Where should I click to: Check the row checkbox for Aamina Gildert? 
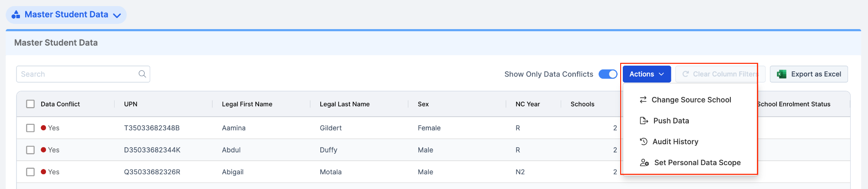pos(30,128)
